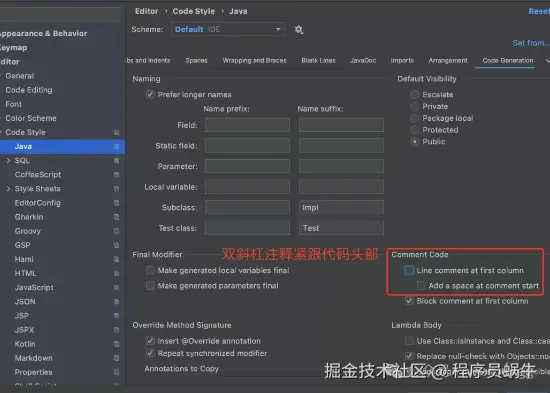Select Appearance & Behavior in settings tree

pyautogui.click(x=43, y=33)
